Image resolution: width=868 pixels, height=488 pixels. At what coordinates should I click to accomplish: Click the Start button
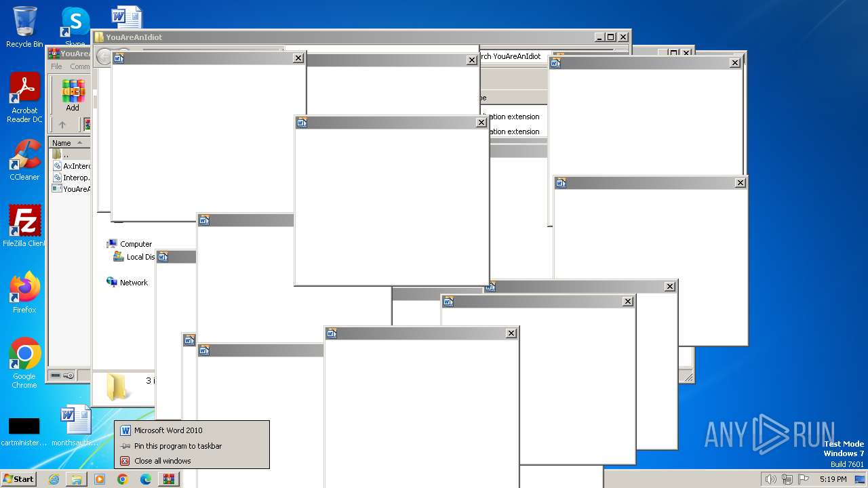[x=18, y=479]
